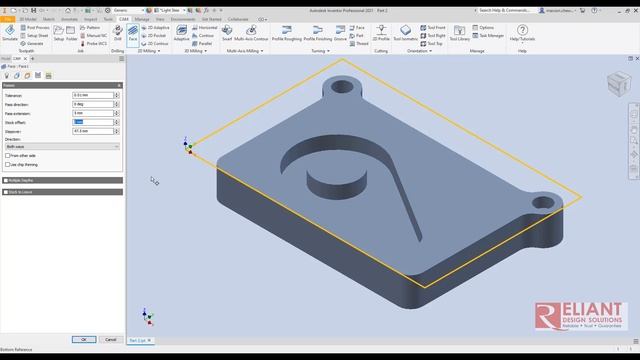Expand the Turning panel dropdown
The width and height of the screenshot is (640, 360).
coord(320,51)
